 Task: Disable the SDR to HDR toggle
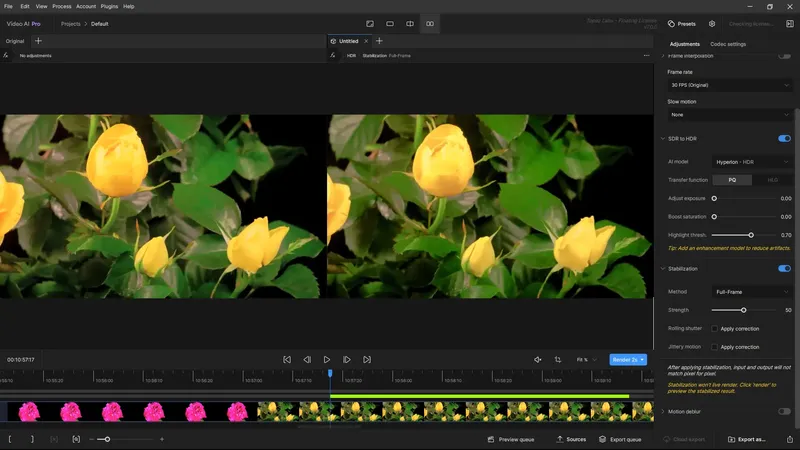(784, 138)
